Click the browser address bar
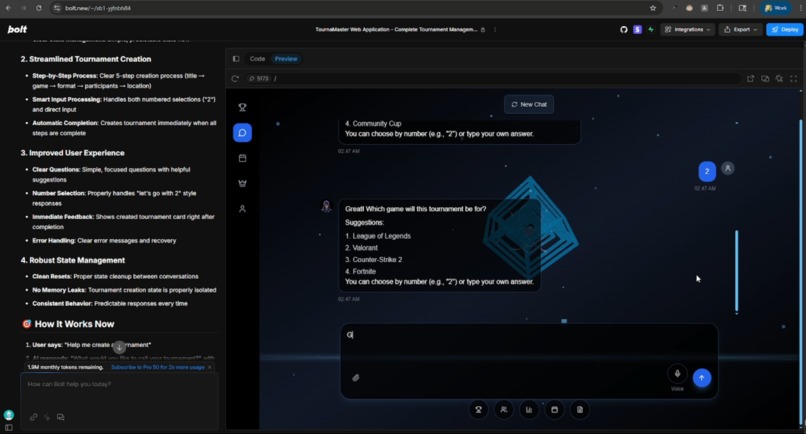806x434 pixels. (355, 8)
